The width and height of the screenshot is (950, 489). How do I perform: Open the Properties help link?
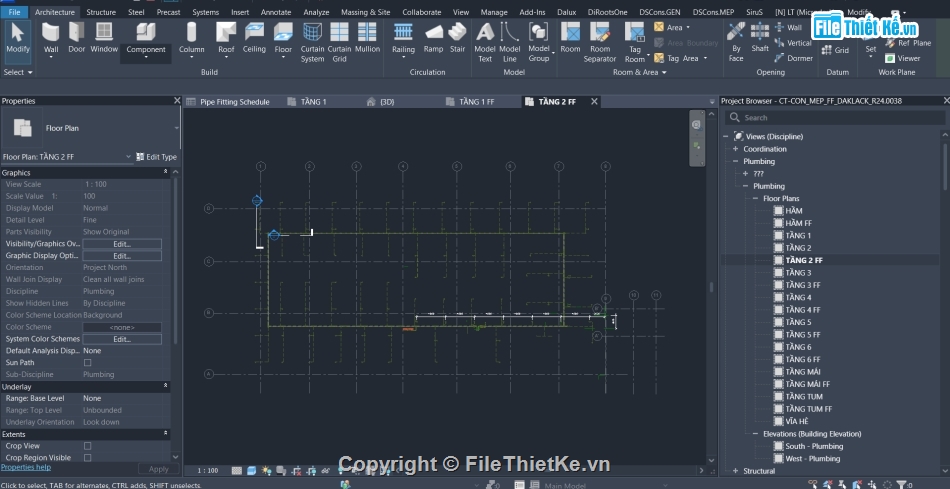tap(25, 467)
